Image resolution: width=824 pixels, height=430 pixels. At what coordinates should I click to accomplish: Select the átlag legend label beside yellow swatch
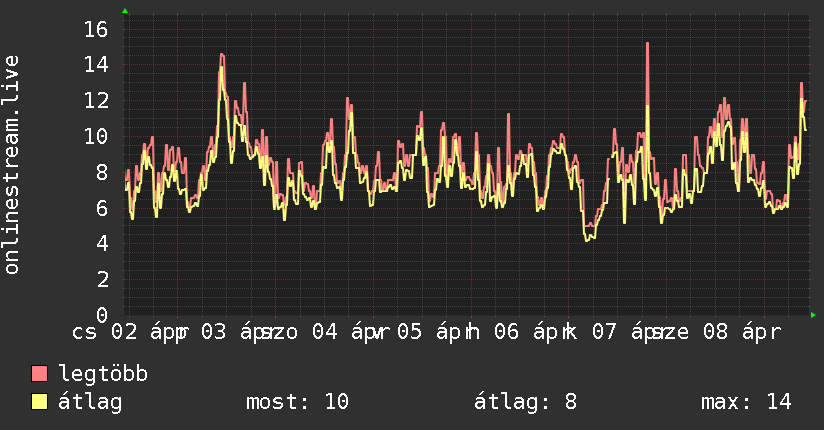(x=90, y=402)
